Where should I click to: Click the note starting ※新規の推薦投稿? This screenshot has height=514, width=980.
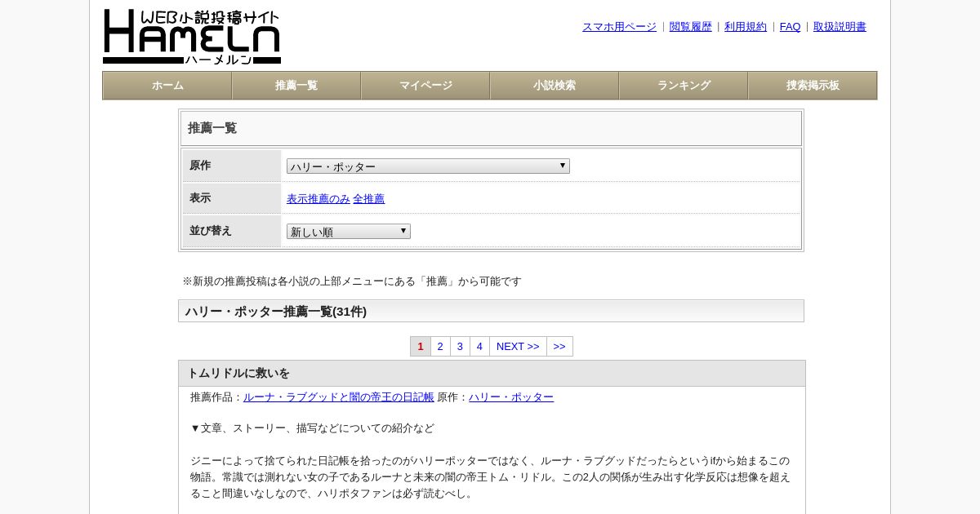[x=352, y=281]
